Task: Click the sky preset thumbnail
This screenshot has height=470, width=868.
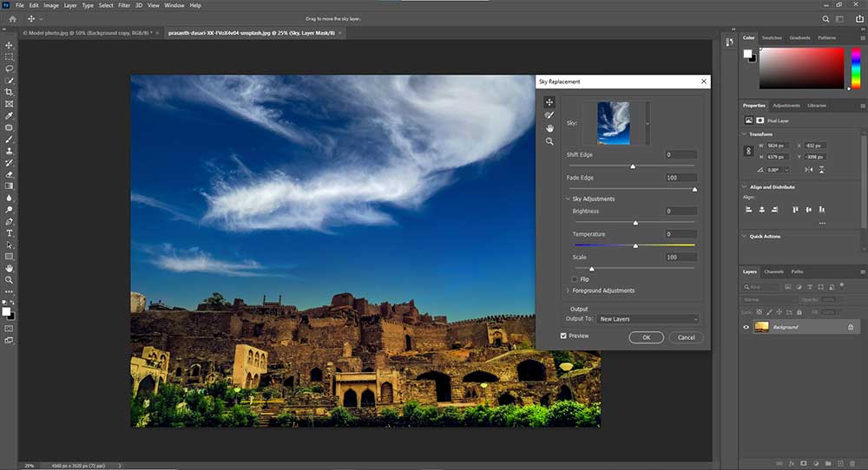Action: coord(614,123)
